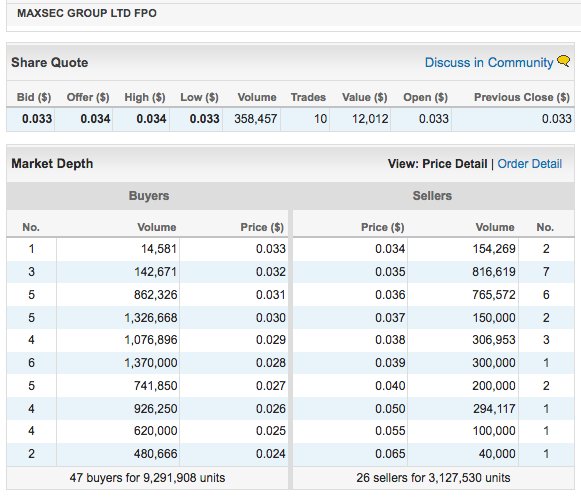The height and width of the screenshot is (503, 581).
Task: Click the Previous Close ($) column header
Action: 522,97
